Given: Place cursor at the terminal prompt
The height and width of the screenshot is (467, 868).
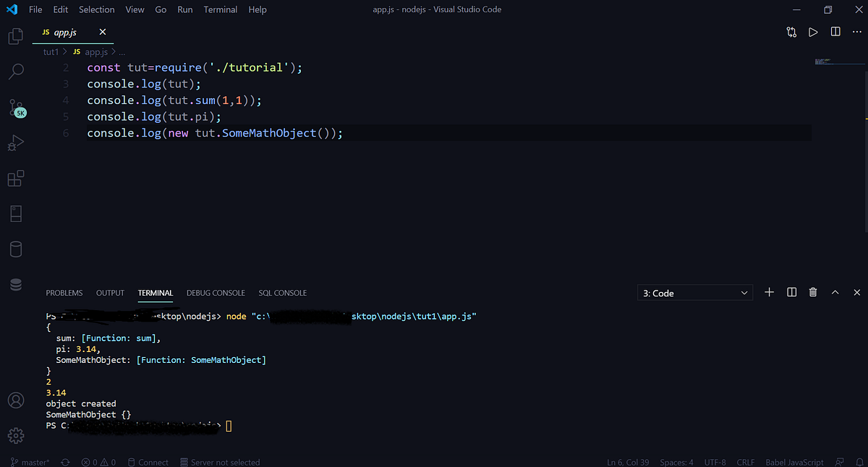Looking at the screenshot, I should 229,425.
